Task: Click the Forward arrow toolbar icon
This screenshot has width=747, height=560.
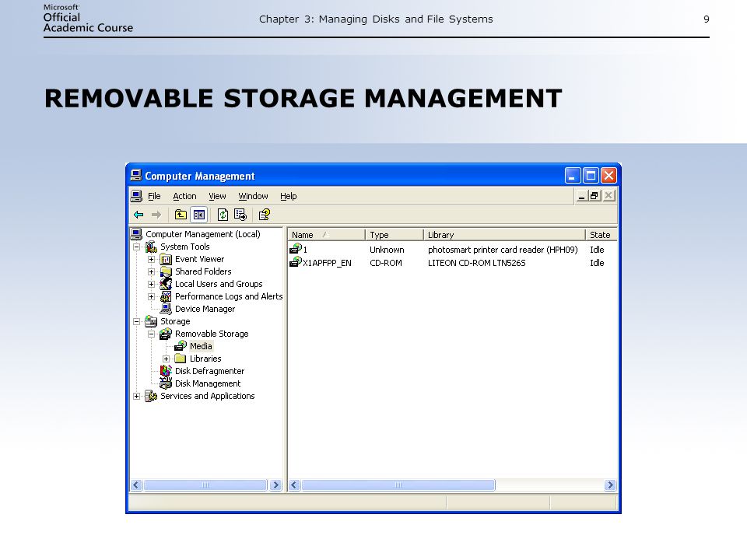Action: (x=156, y=215)
